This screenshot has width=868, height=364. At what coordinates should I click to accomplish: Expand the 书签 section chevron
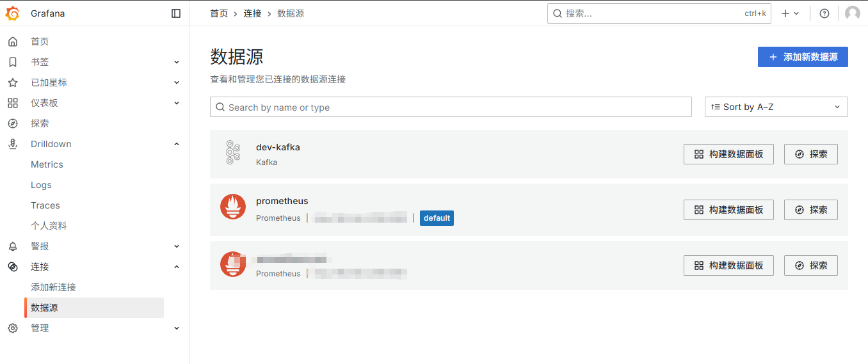tap(177, 62)
